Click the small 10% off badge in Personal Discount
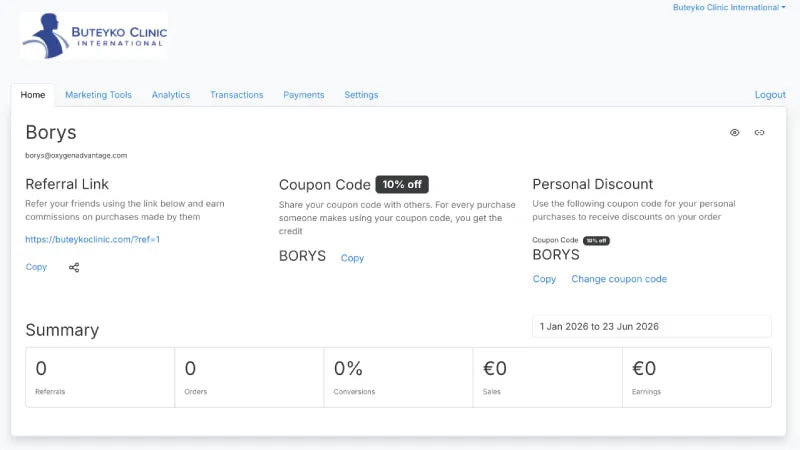Screen dimensions: 800x450 (596, 240)
